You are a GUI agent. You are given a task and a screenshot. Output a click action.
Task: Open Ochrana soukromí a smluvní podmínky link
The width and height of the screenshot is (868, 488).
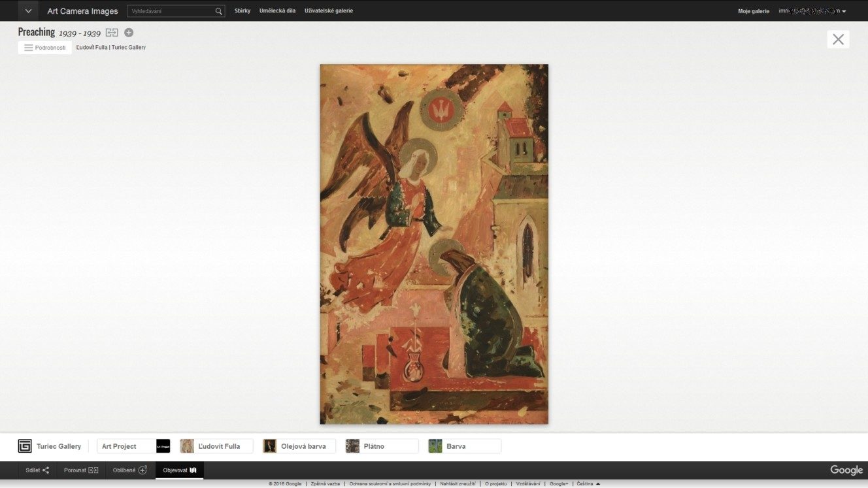click(390, 484)
